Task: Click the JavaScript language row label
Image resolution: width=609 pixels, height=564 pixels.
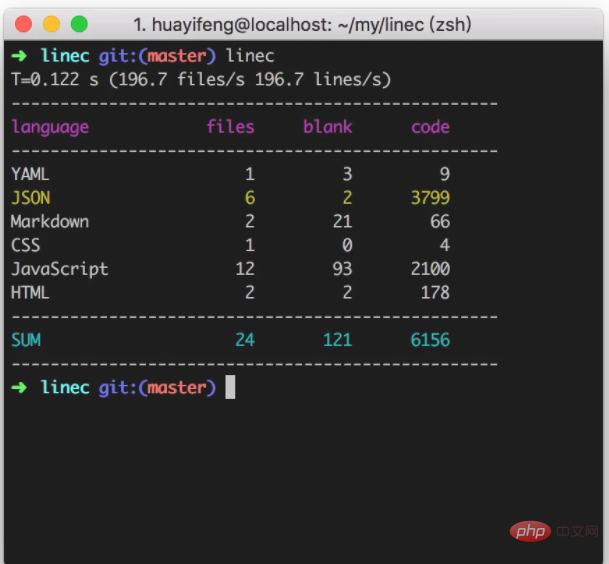Action: pos(59,269)
